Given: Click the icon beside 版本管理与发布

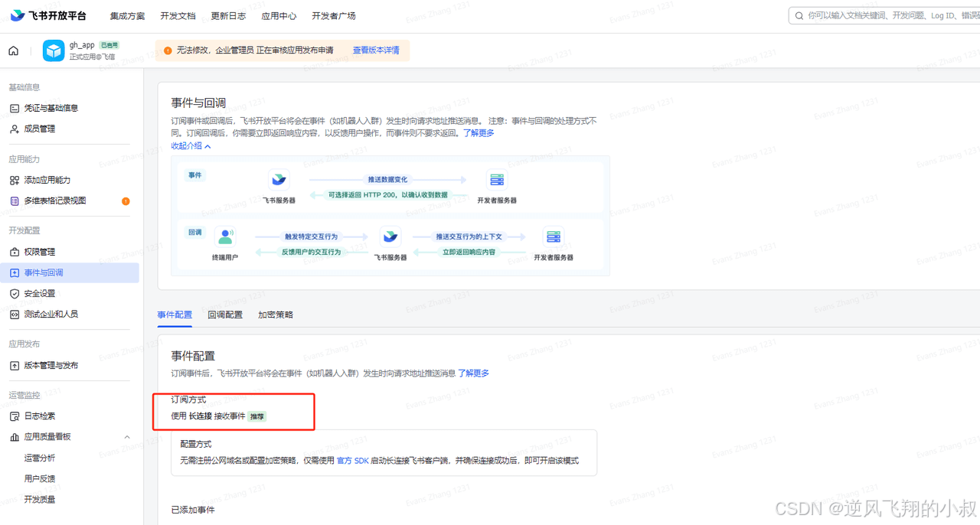Looking at the screenshot, I should 15,365.
